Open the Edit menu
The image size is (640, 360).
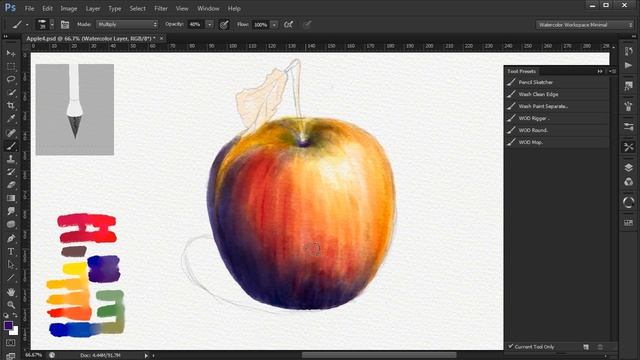[x=47, y=8]
